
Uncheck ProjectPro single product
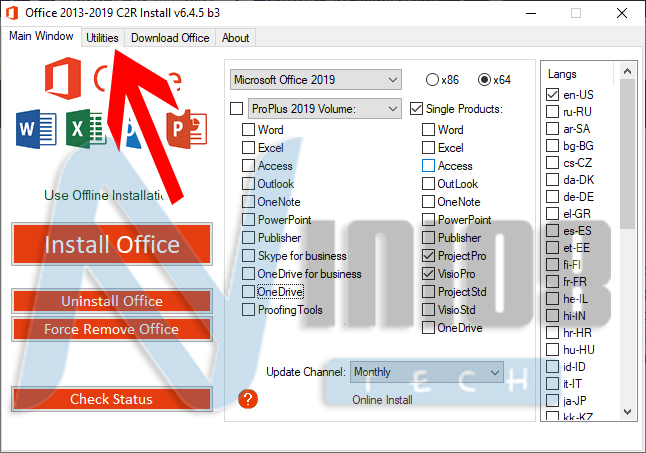click(x=428, y=256)
